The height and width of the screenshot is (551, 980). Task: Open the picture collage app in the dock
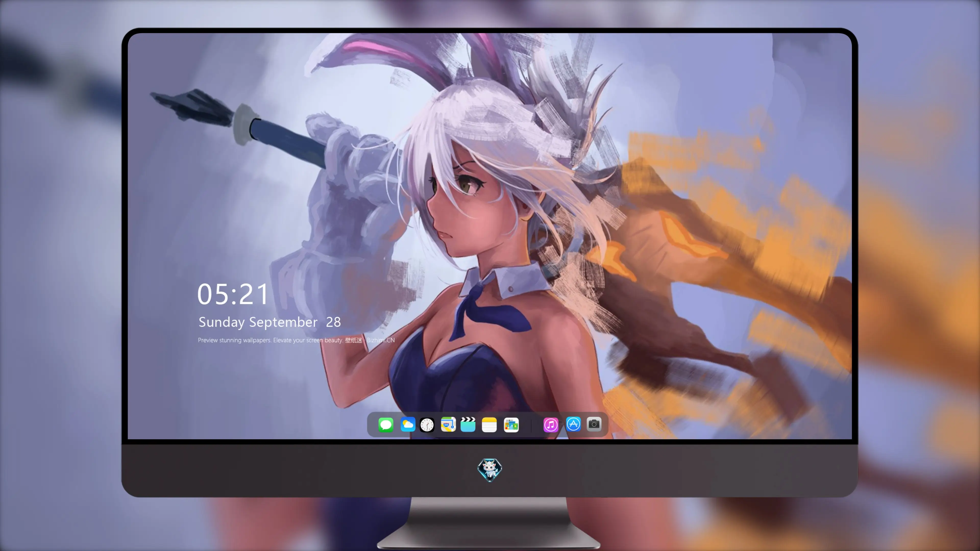(x=511, y=425)
